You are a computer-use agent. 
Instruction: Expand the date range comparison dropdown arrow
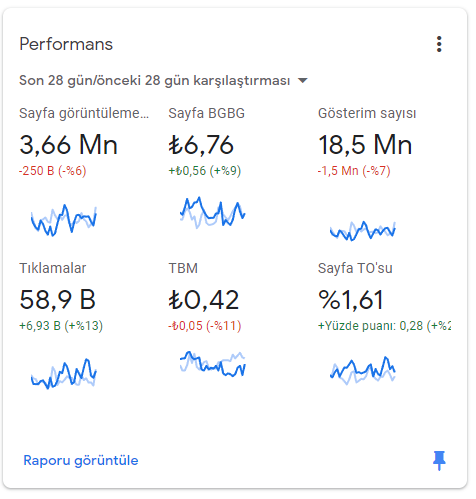[302, 80]
